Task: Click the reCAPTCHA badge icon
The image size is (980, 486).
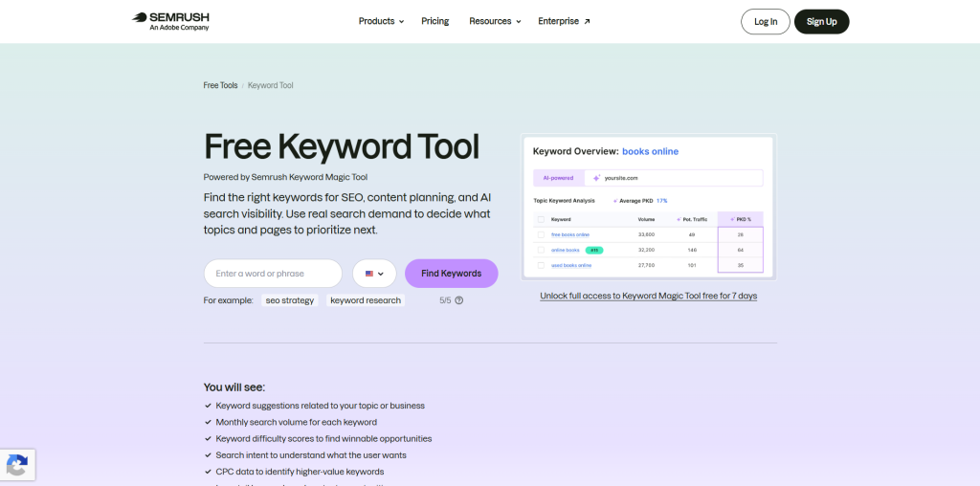Action: click(17, 465)
